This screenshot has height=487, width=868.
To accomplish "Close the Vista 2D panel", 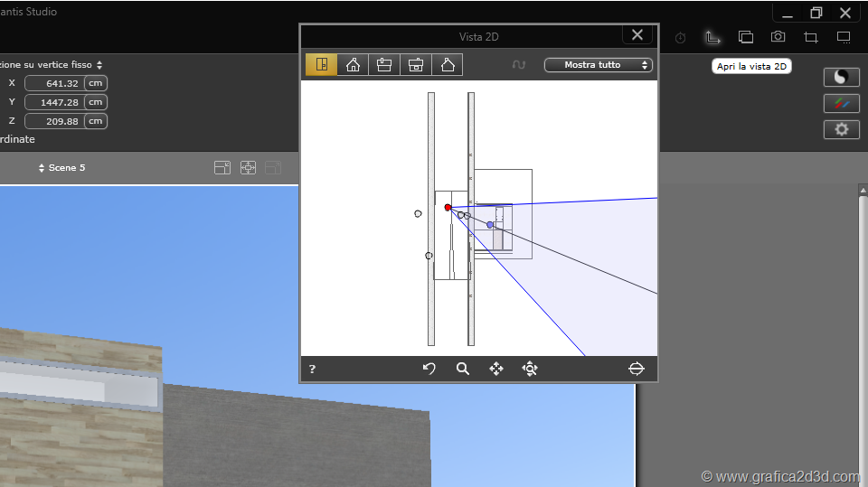I will pyautogui.click(x=637, y=35).
